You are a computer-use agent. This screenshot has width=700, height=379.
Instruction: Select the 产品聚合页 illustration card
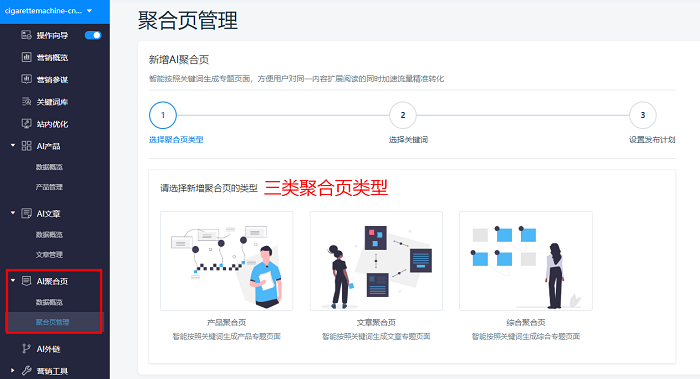227,261
